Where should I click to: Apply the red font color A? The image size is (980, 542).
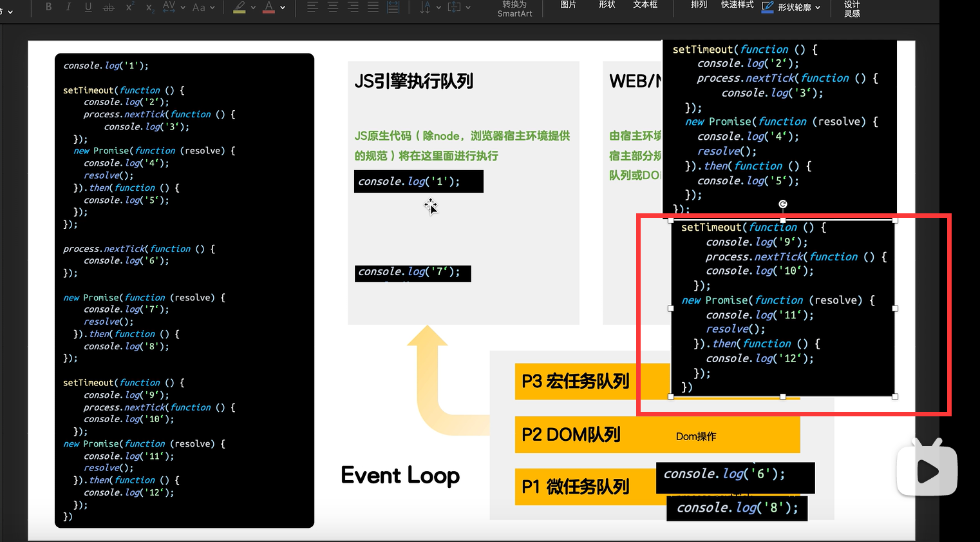pos(269,7)
